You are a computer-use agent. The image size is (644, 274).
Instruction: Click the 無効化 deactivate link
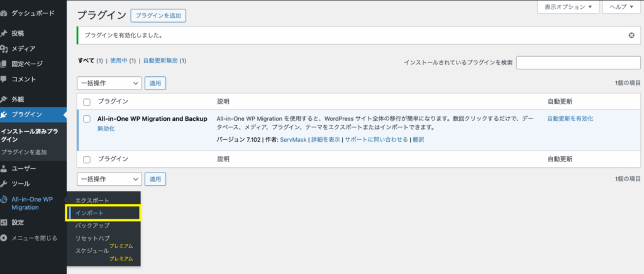point(106,128)
